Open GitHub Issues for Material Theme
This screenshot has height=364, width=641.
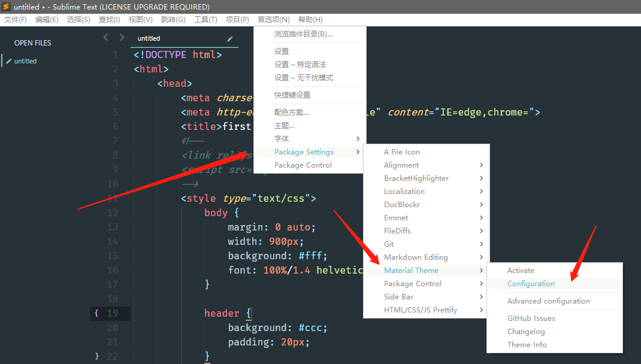pyautogui.click(x=533, y=318)
